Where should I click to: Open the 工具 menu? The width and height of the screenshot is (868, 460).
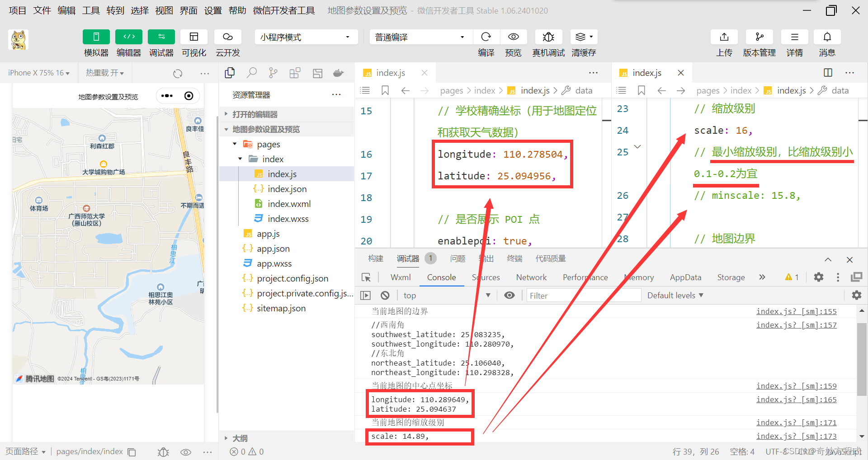click(x=91, y=10)
